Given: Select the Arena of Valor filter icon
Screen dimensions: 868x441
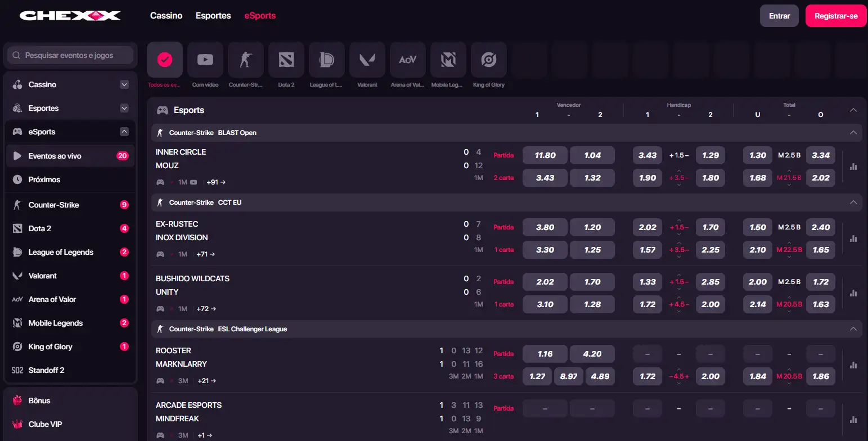Looking at the screenshot, I should (408, 60).
